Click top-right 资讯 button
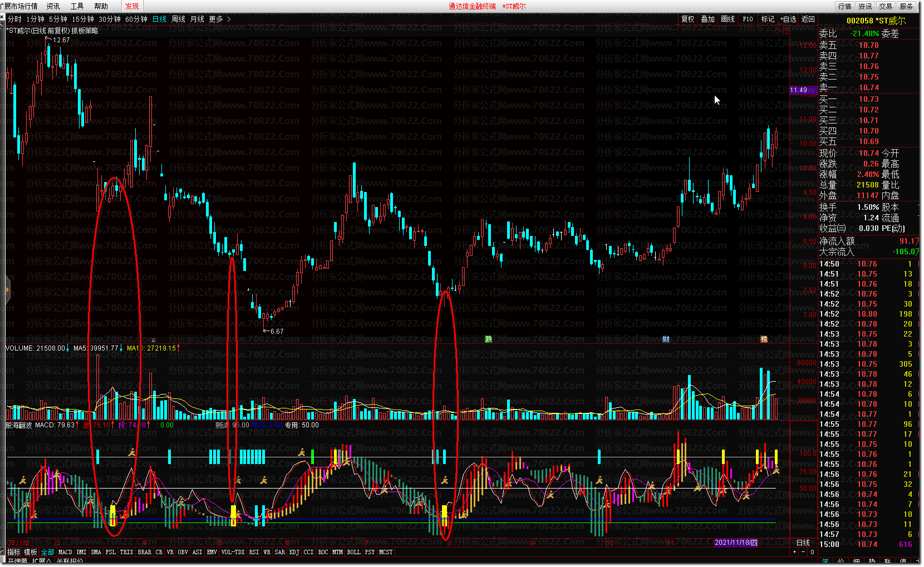 pyautogui.click(x=866, y=6)
